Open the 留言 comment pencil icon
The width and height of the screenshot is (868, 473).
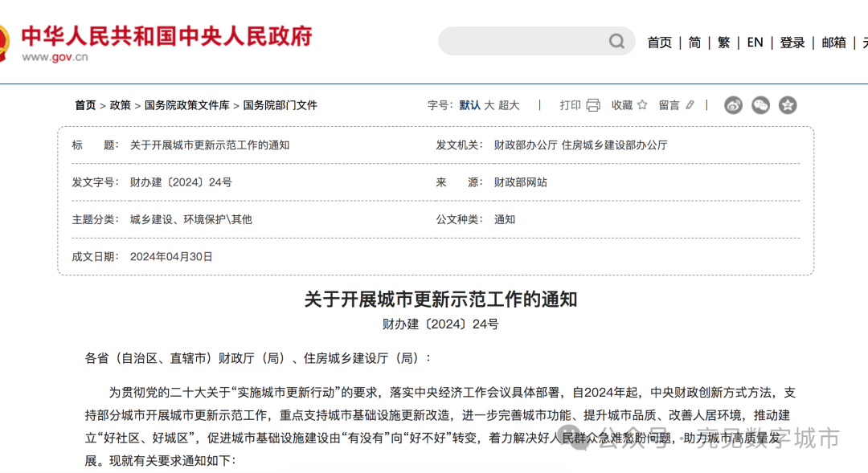[689, 104]
